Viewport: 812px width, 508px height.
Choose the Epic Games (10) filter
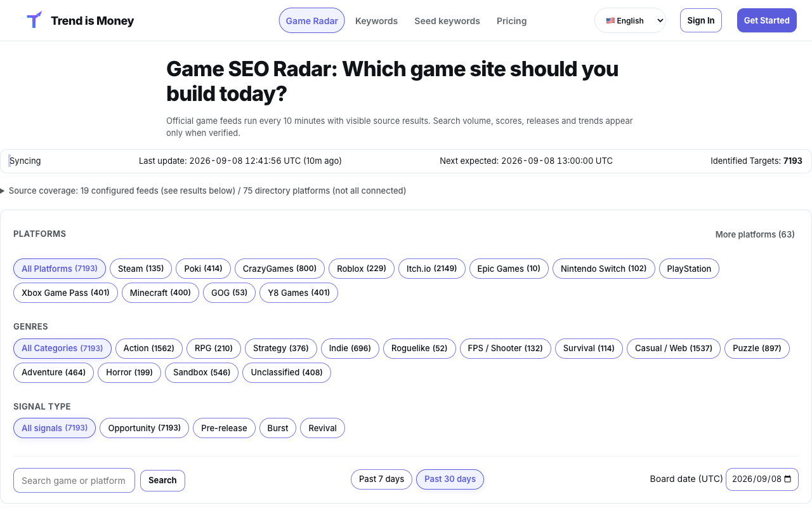509,269
